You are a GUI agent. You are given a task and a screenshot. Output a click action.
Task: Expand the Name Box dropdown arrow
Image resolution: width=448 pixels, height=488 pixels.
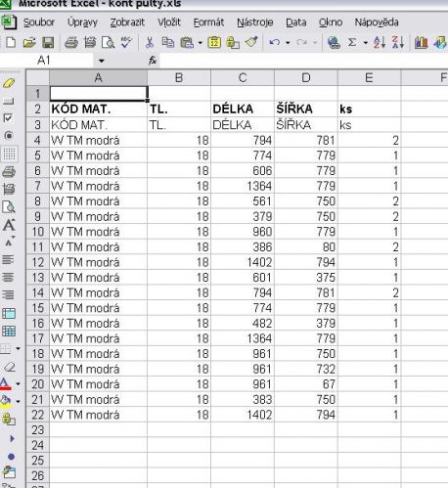(102, 61)
